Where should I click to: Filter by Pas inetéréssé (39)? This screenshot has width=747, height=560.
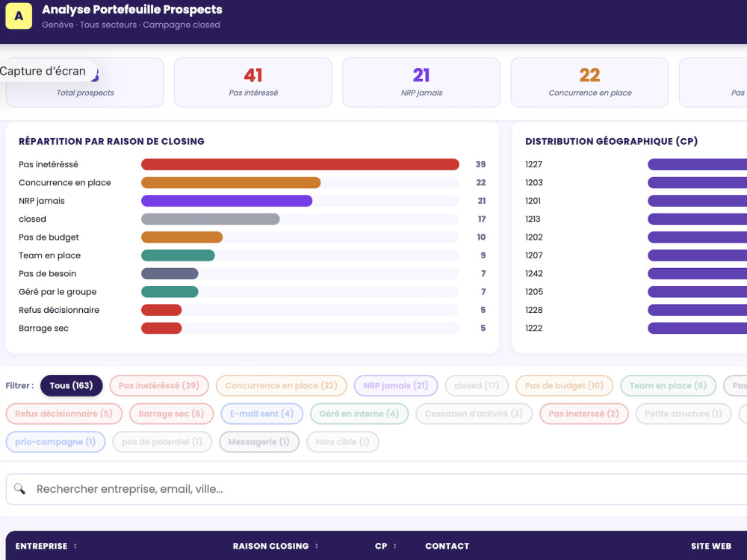159,386
